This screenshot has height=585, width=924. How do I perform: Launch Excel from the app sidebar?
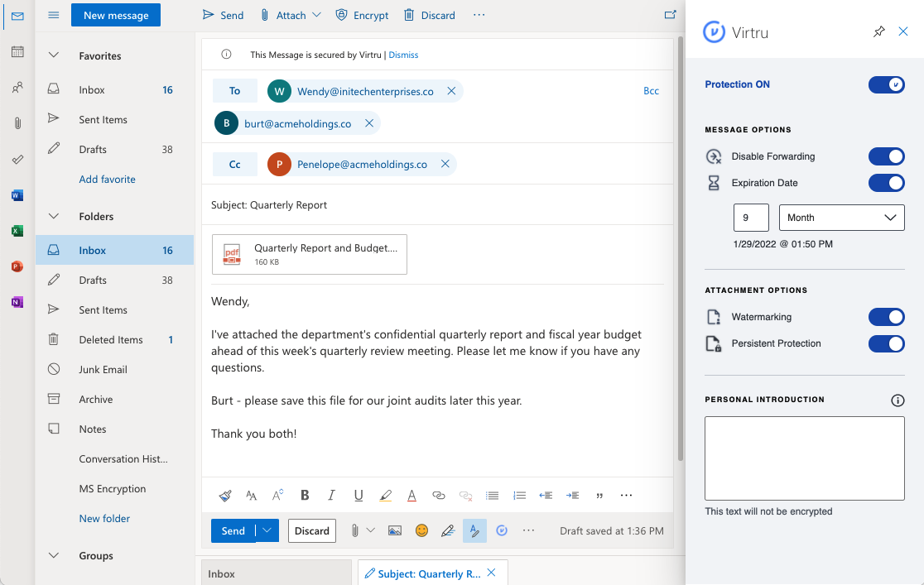17,230
